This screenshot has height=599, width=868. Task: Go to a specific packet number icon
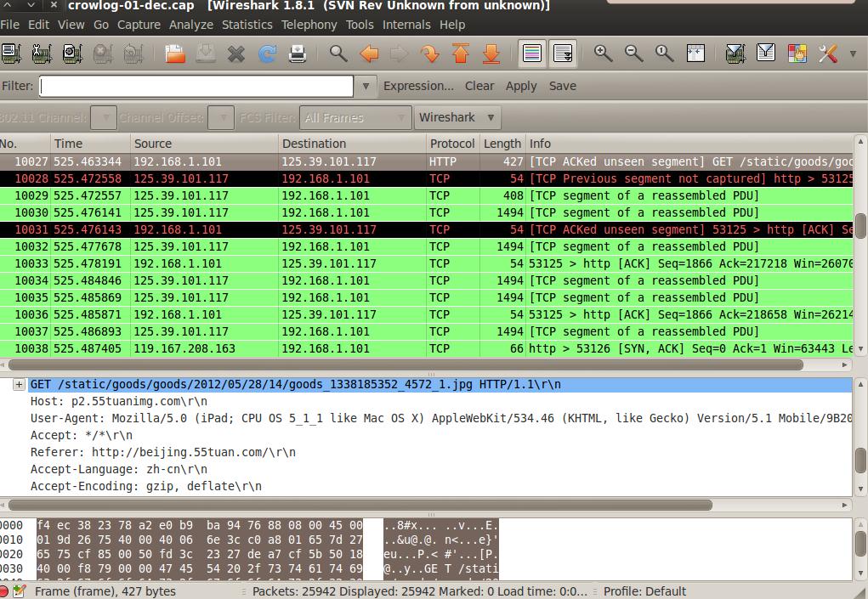(x=429, y=54)
